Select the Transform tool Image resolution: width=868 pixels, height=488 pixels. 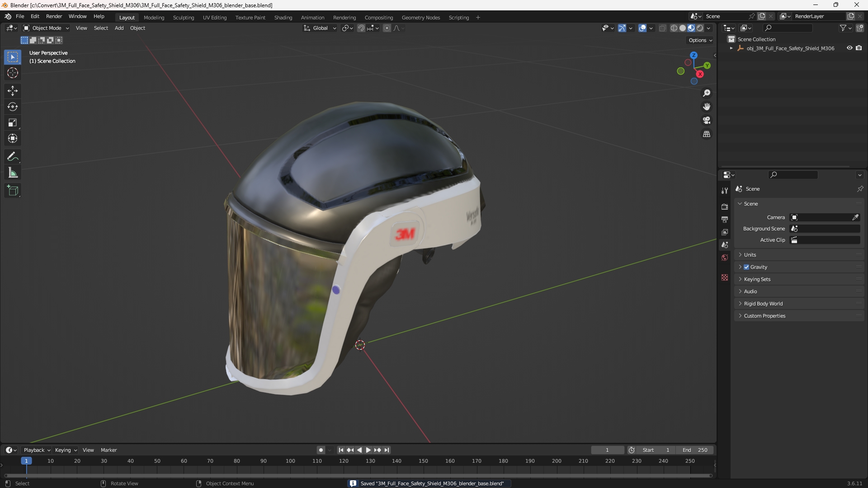pos(13,138)
